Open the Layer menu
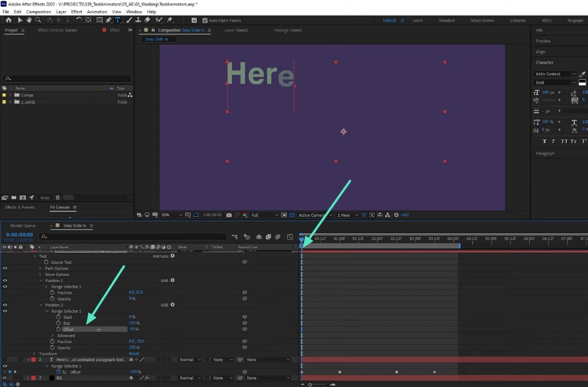The image size is (588, 387). tap(61, 12)
